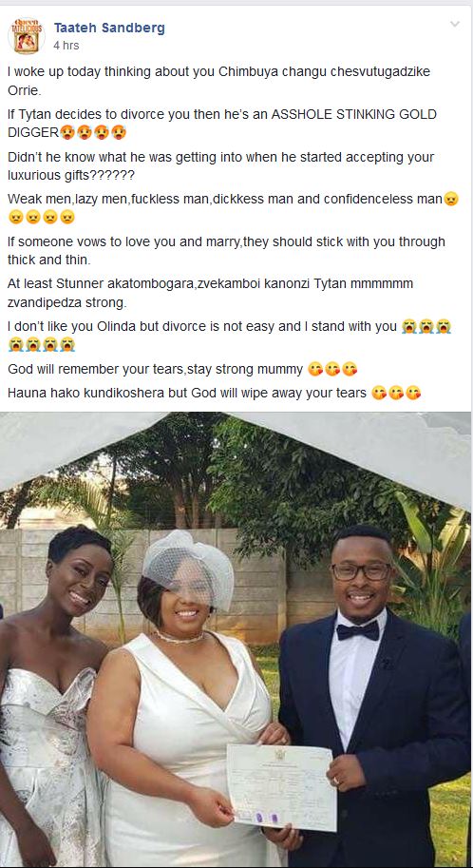
Task: Click the Queen Tatelicious profile avatar
Action: (27, 36)
